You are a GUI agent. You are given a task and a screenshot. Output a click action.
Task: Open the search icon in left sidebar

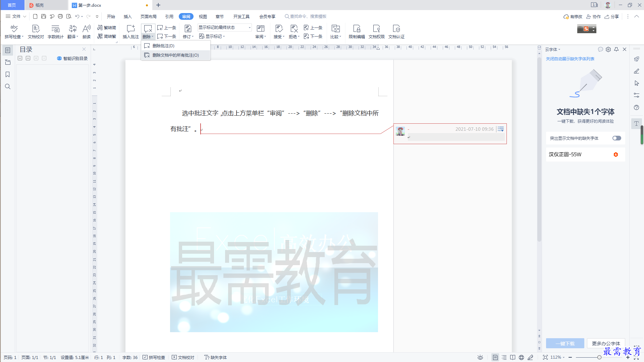7,86
